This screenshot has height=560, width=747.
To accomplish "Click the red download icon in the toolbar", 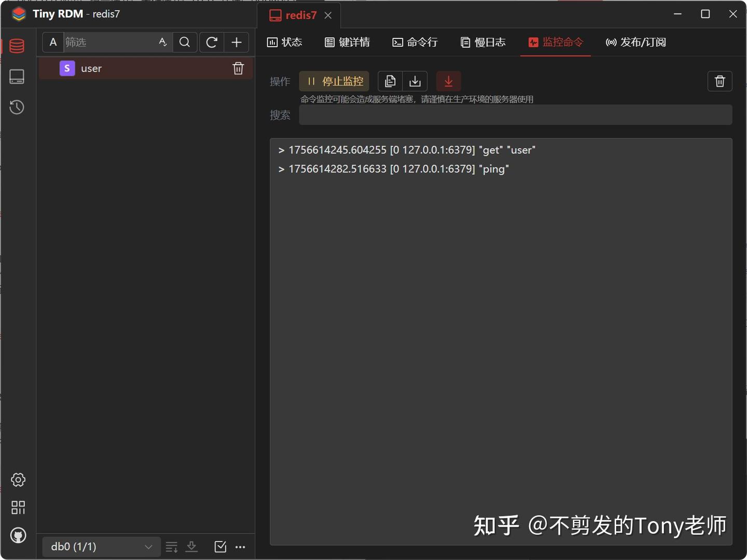I will 448,81.
